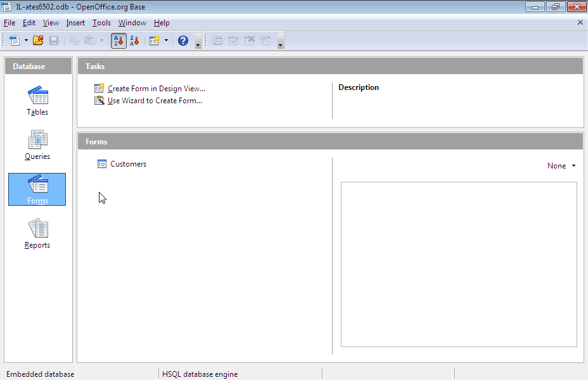Click the Save disk icon
The height and width of the screenshot is (380, 588).
click(54, 41)
